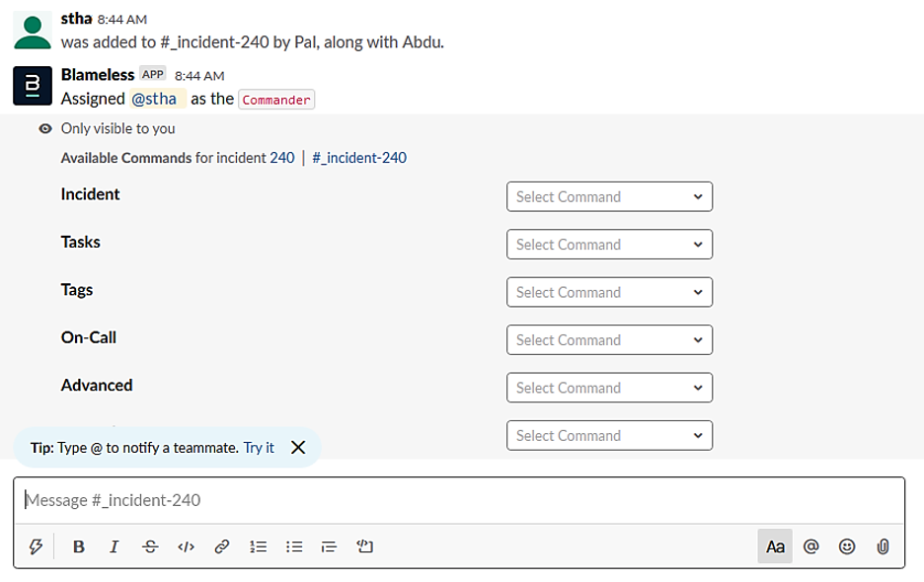Open the Advanced command dropdown
924x582 pixels.
coord(609,388)
